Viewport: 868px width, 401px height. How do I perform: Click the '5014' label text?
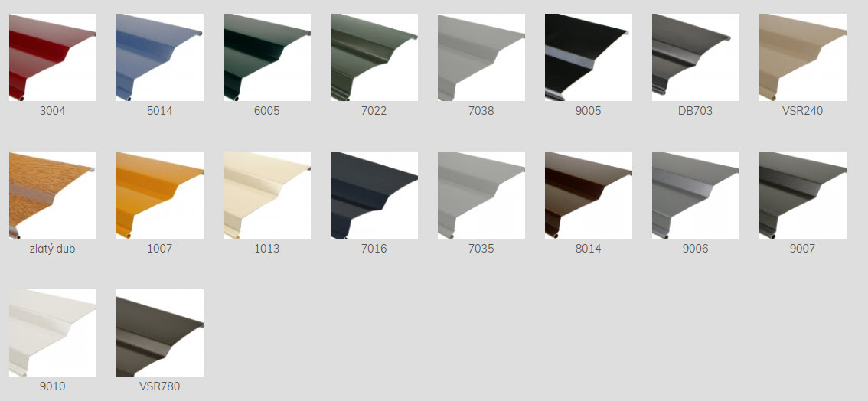[x=160, y=111]
